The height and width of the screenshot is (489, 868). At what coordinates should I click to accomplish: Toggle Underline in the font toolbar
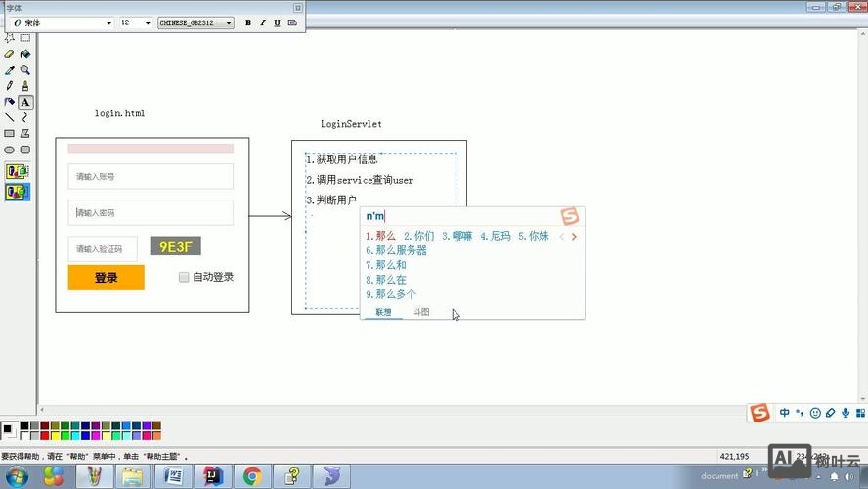278,22
